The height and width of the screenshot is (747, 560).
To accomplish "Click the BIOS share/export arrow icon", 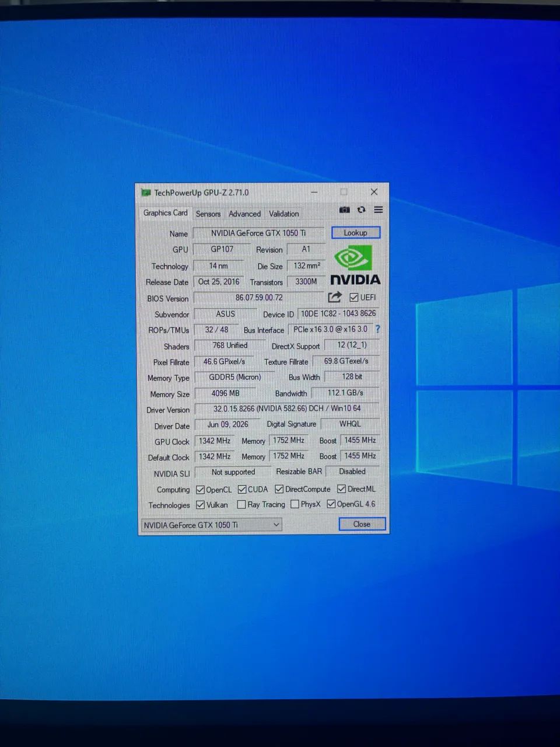I will (335, 297).
